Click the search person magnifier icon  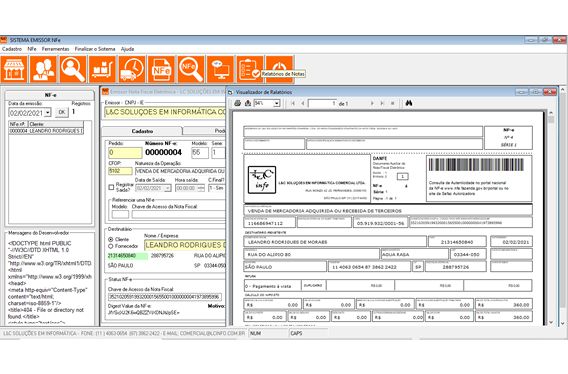pos(73,69)
